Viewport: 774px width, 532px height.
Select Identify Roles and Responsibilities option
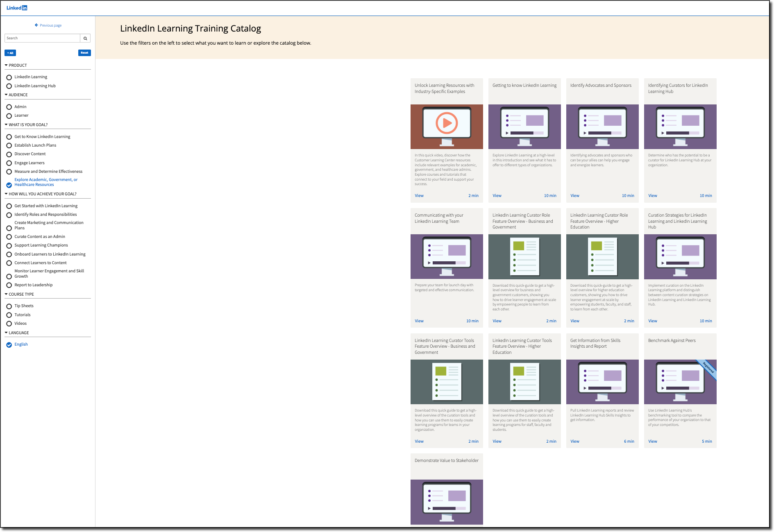pos(9,215)
